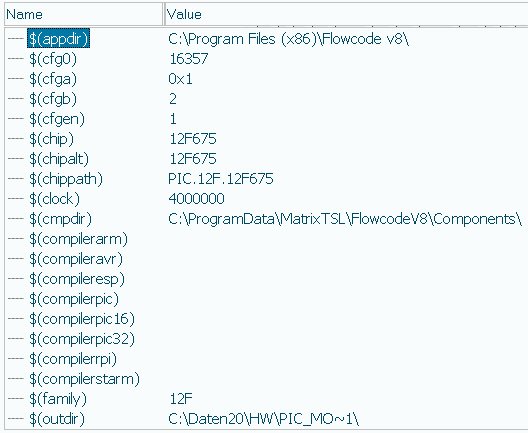Click the $(chip) value 12F675
The height and width of the screenshot is (433, 528).
(193, 139)
